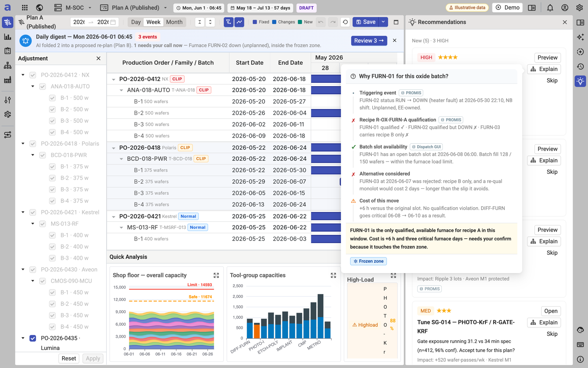Open the M-SOC workspace dropdown
The image size is (588, 368).
click(x=73, y=8)
